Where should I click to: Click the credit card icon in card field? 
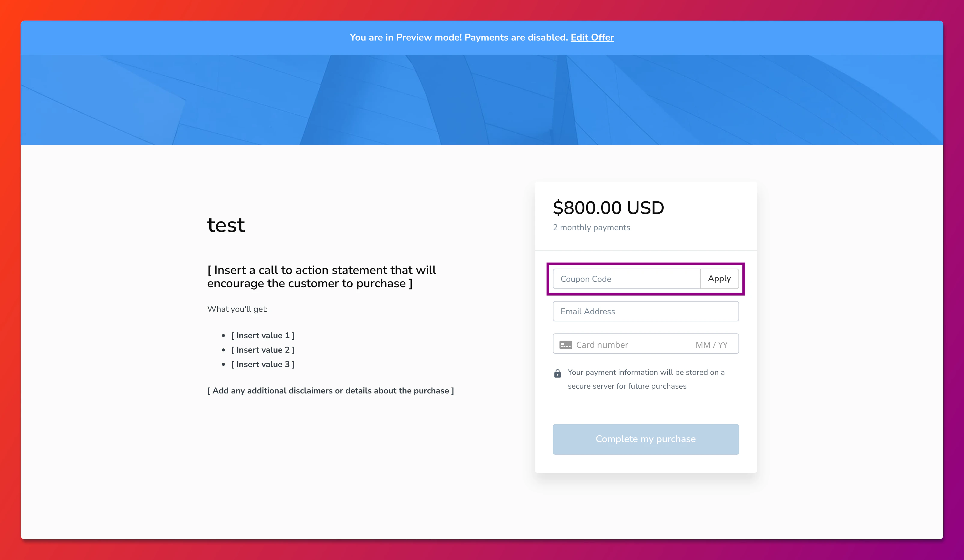pyautogui.click(x=565, y=344)
